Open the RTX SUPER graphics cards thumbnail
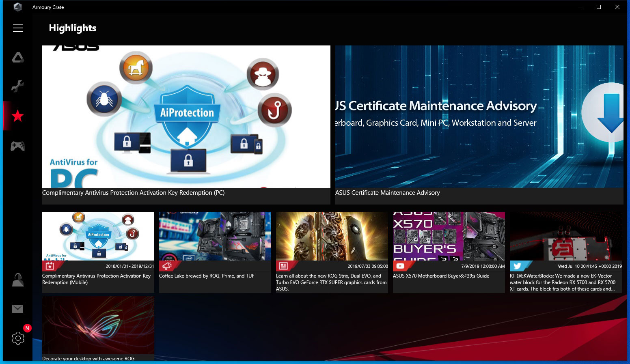 click(332, 236)
